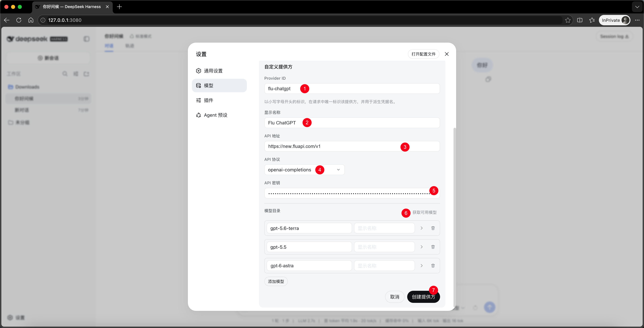
Task: Go back in browser
Action: point(7,20)
